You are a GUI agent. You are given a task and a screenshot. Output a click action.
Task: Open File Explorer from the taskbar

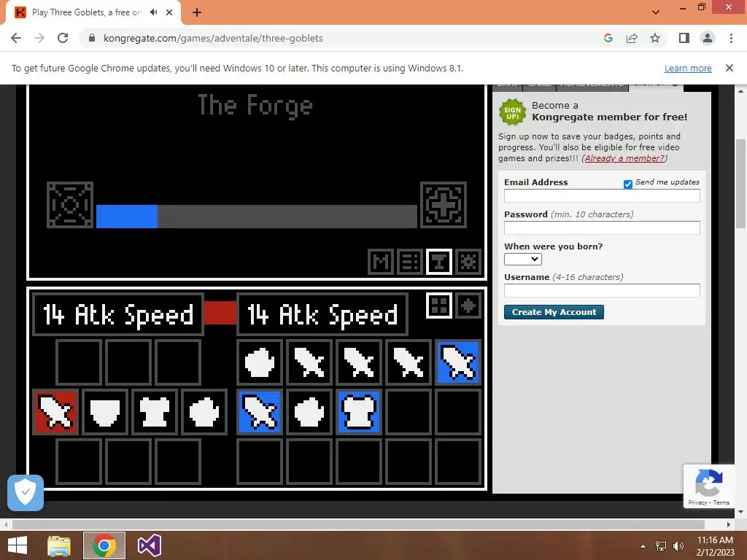click(x=59, y=545)
